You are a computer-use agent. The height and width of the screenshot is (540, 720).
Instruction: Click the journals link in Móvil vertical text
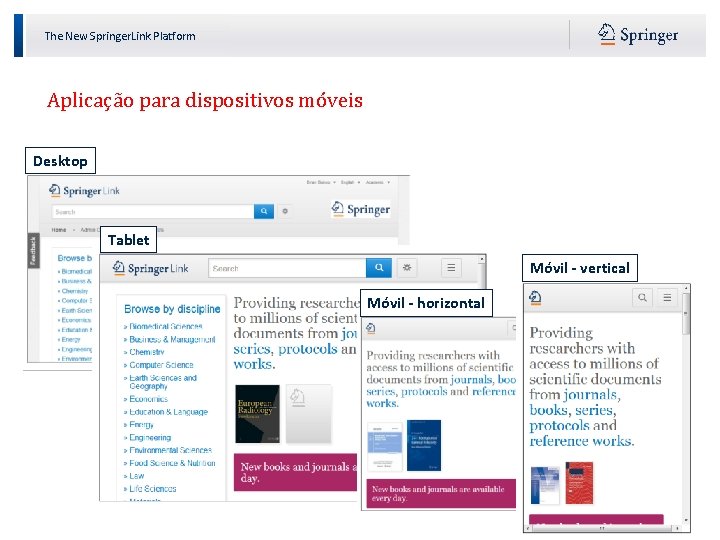591,395
